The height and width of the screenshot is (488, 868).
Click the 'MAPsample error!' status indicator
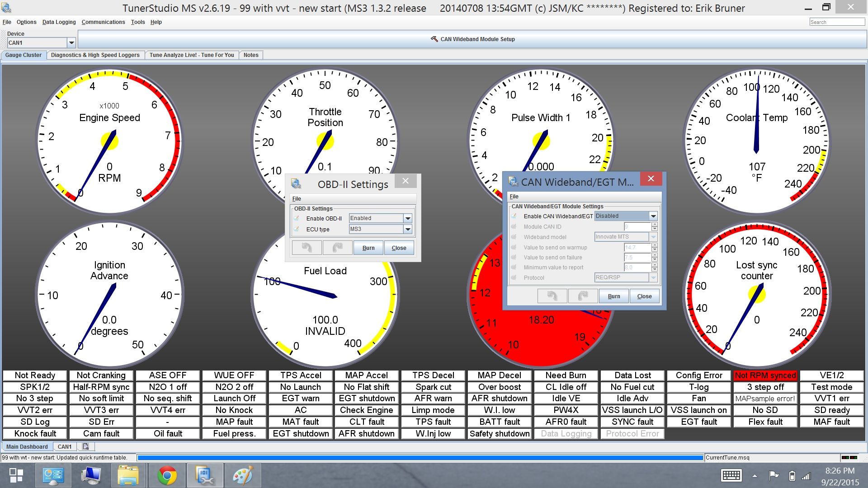click(x=765, y=399)
